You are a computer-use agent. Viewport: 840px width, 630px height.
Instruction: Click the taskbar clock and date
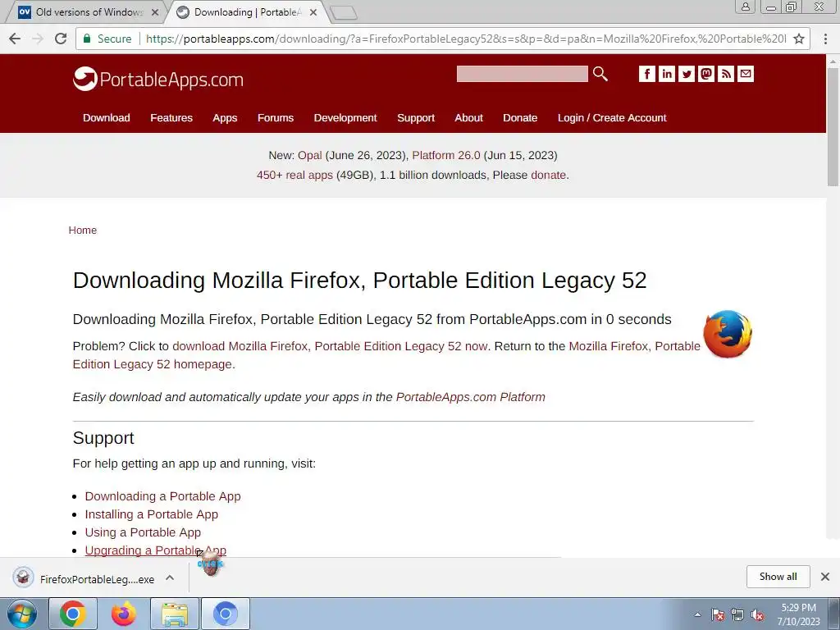click(798, 614)
